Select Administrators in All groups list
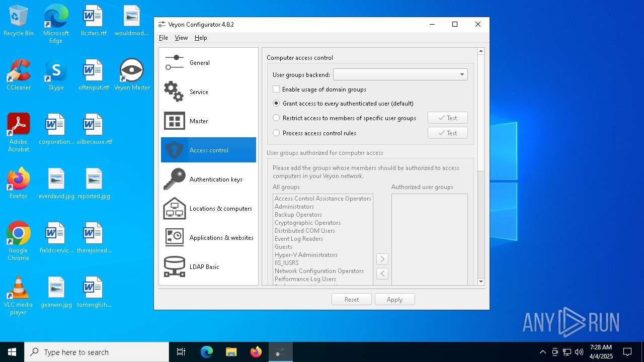 click(323, 207)
